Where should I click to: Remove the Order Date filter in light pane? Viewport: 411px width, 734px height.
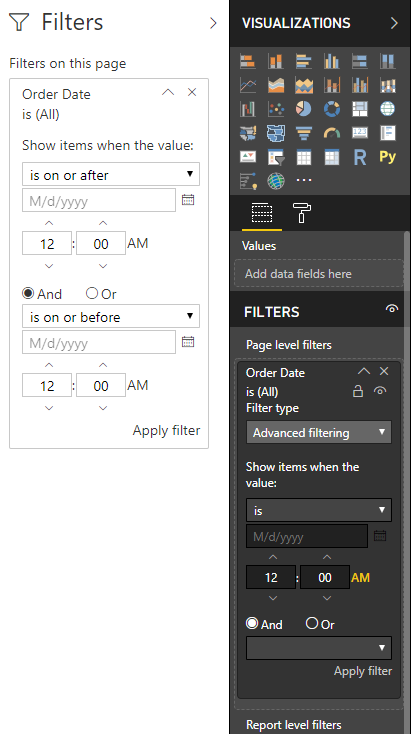pos(192,92)
